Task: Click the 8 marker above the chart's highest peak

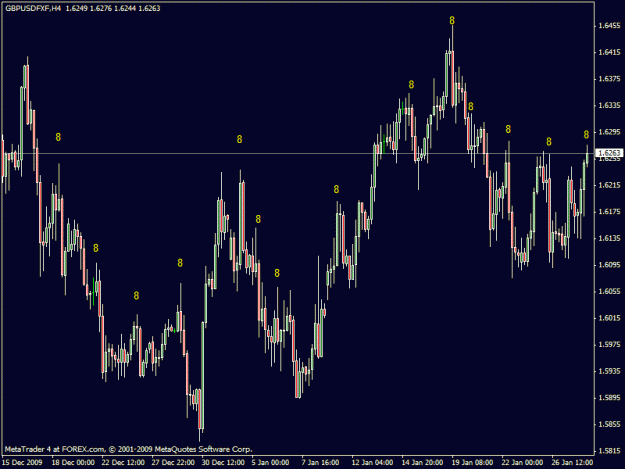Action: [x=452, y=20]
